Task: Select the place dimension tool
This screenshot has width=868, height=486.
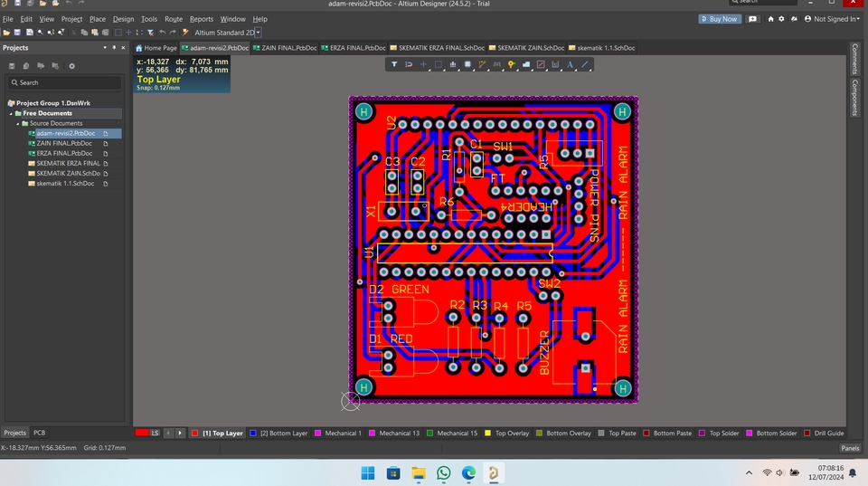Action: point(555,64)
